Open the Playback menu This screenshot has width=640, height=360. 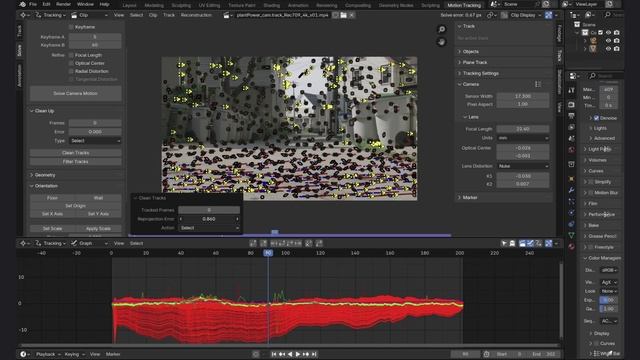pos(48,354)
